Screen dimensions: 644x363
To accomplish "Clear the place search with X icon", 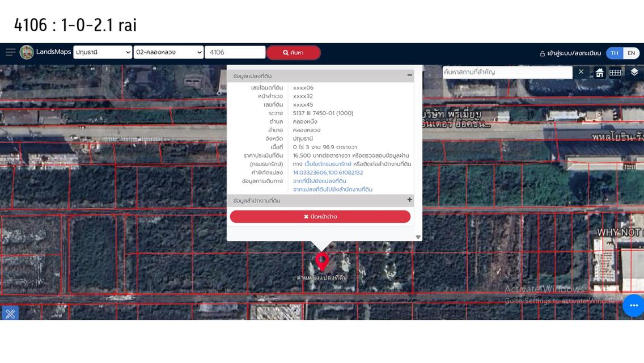I will pyautogui.click(x=581, y=72).
